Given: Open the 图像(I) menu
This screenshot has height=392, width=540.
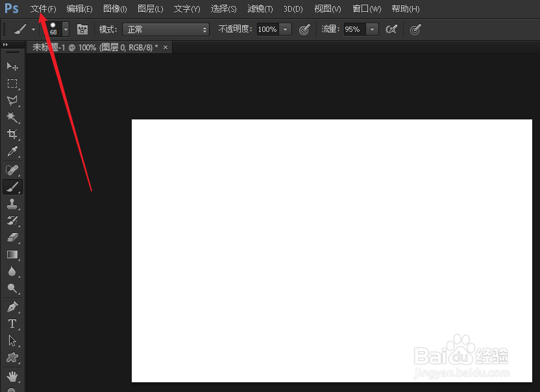Looking at the screenshot, I should pyautogui.click(x=115, y=8).
